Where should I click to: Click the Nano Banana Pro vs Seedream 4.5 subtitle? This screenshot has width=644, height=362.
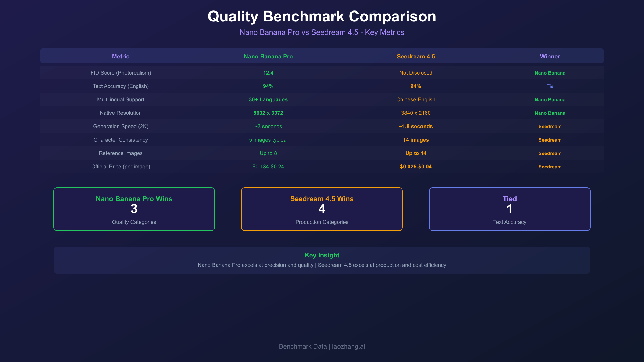[x=322, y=32]
